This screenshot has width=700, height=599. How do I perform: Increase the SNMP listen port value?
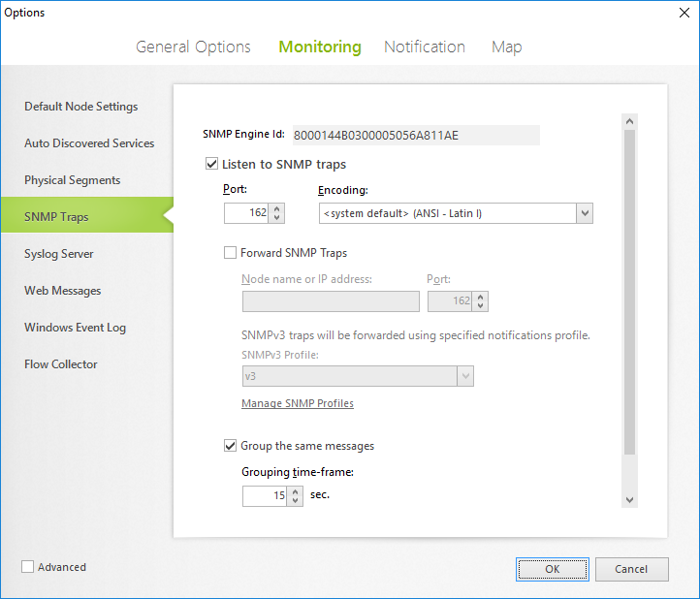(x=276, y=208)
